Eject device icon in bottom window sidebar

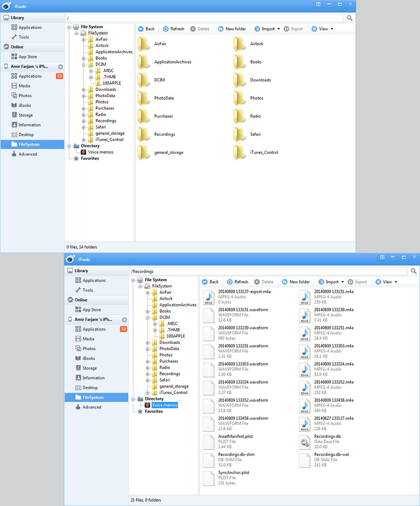coord(124,319)
